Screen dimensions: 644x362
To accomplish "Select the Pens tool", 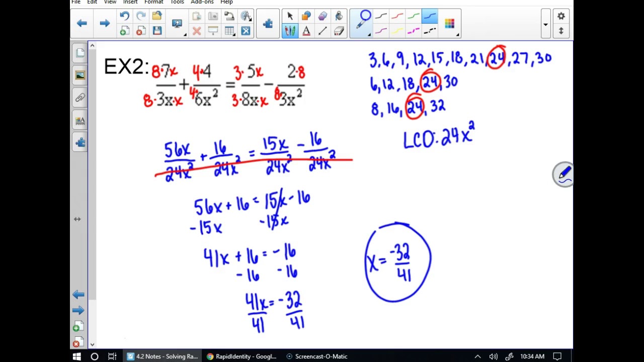I will [290, 31].
